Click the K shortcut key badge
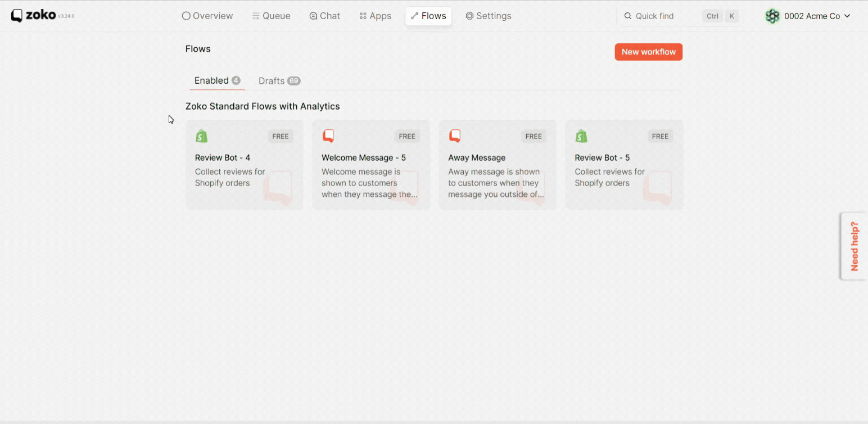Screen dimensions: 868x424 coord(731,16)
